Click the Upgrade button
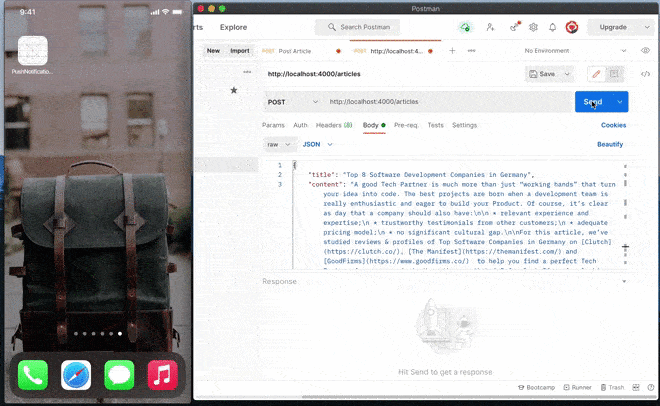The image size is (660, 406). 613,27
